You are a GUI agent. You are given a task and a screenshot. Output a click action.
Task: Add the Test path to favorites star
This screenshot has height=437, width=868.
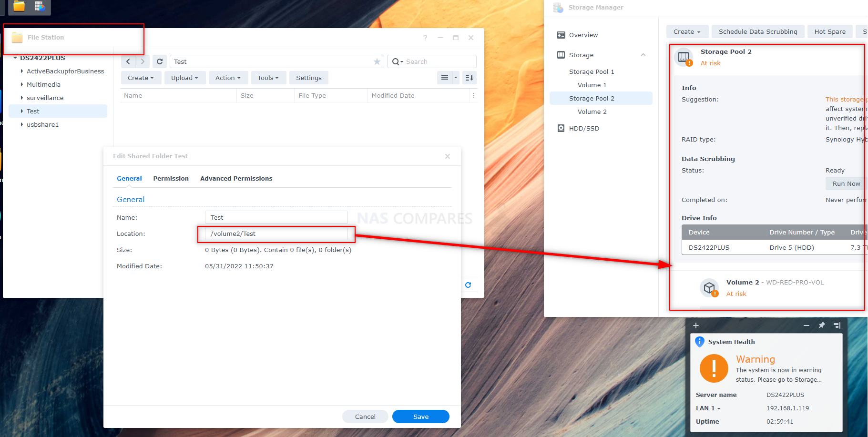point(377,61)
